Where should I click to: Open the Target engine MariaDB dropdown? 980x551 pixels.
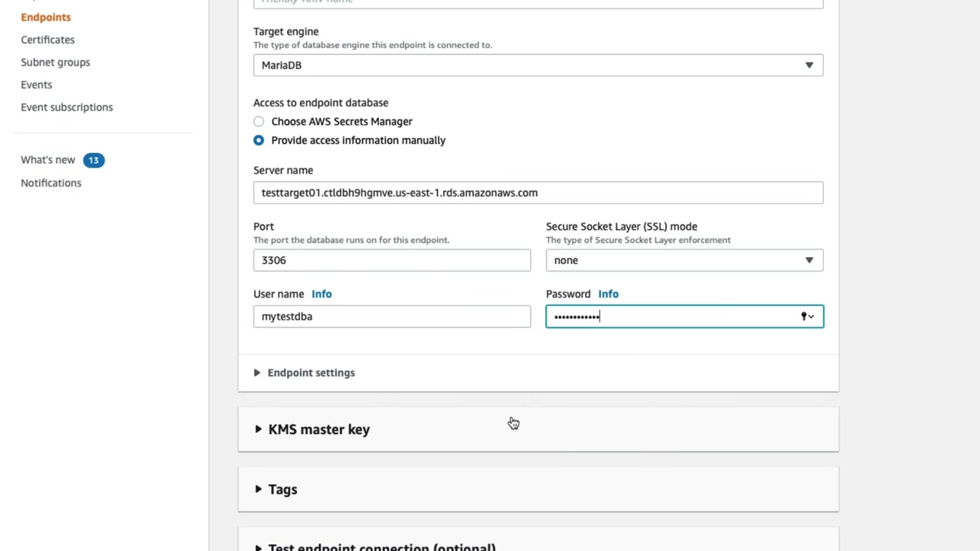[537, 65]
